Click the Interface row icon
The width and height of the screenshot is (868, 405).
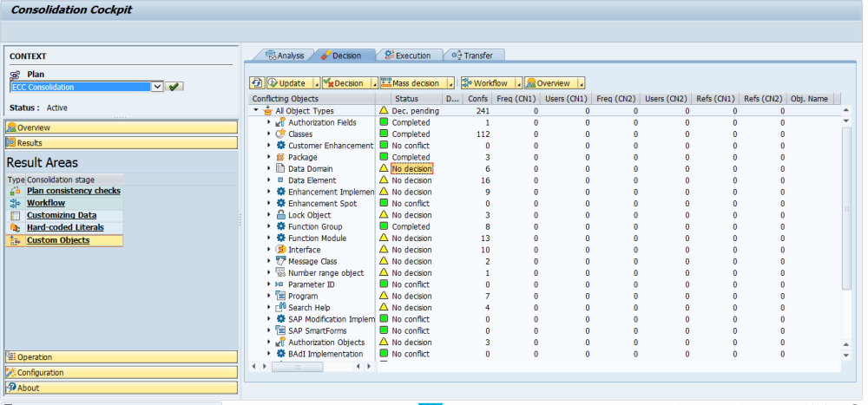280,250
